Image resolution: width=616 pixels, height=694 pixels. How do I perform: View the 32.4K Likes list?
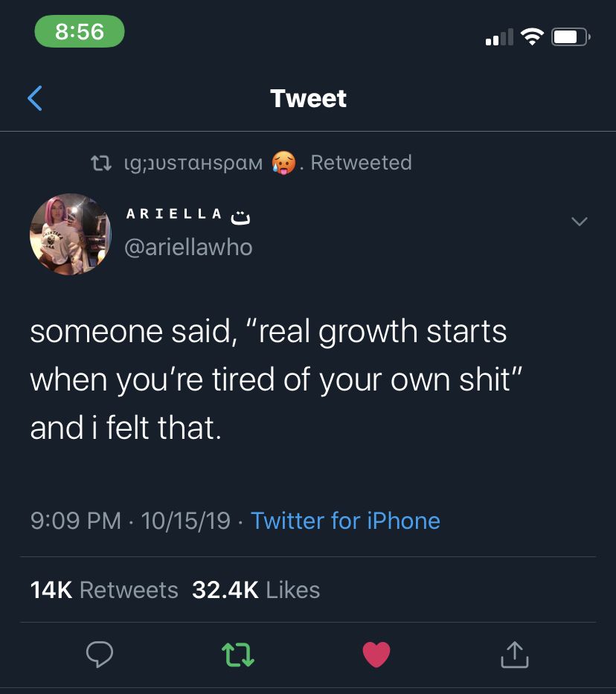[256, 590]
